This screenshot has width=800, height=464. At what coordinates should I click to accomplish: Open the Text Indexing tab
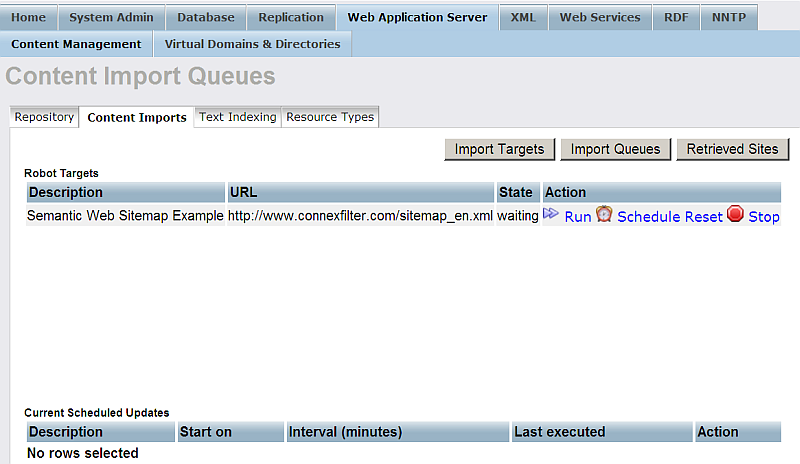(237, 117)
